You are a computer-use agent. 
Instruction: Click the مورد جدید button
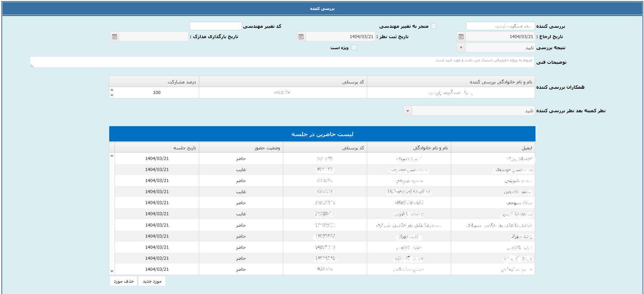[x=152, y=281]
